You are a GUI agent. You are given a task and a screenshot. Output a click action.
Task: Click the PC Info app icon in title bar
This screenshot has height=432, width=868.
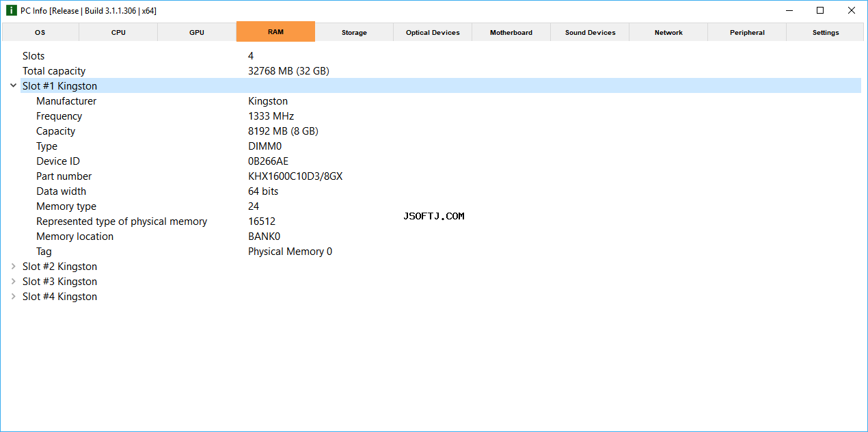tap(11, 10)
